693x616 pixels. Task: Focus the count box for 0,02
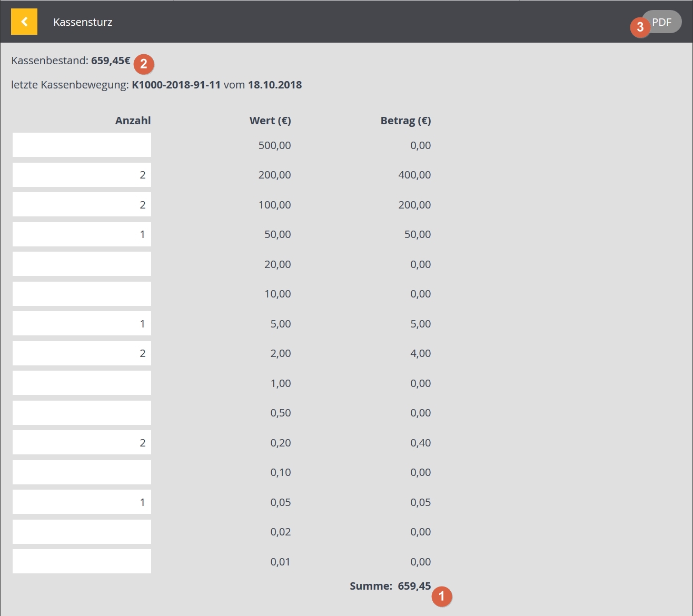82,532
